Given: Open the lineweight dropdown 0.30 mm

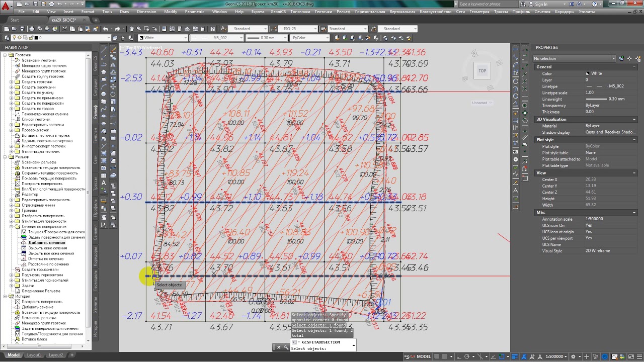Looking at the screenshot, I should pyautogui.click(x=267, y=38).
